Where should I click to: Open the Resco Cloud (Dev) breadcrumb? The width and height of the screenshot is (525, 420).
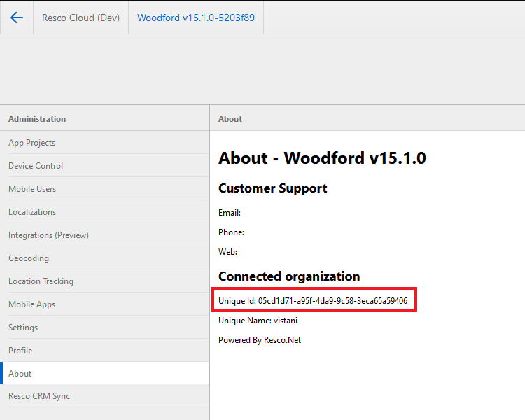coord(80,17)
